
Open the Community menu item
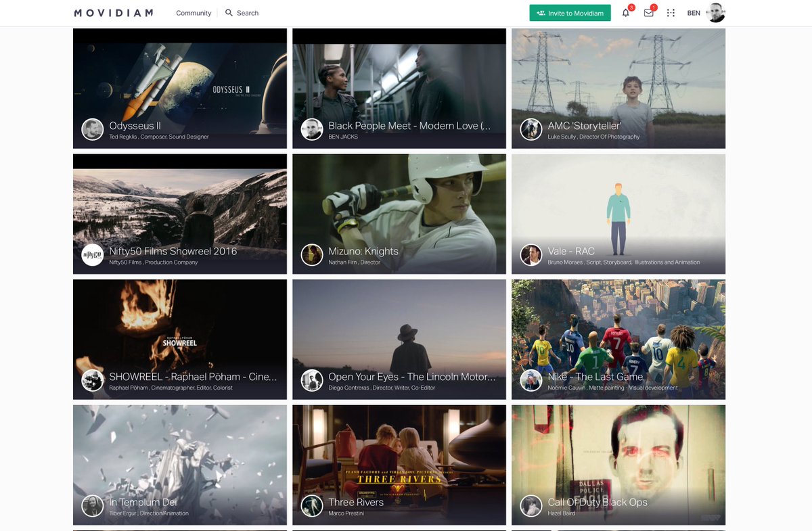[194, 13]
